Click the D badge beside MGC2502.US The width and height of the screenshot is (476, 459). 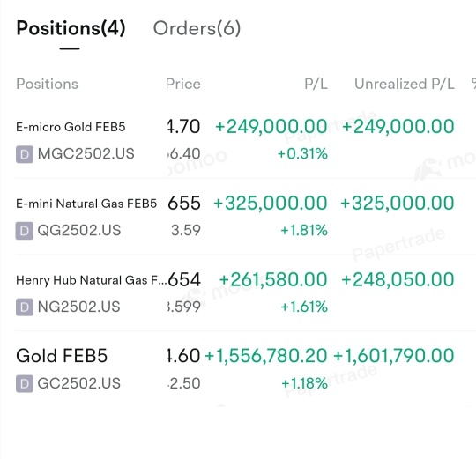25,154
